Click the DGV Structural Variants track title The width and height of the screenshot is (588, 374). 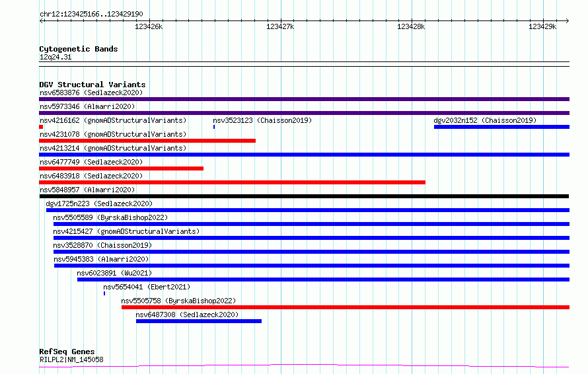click(x=92, y=85)
